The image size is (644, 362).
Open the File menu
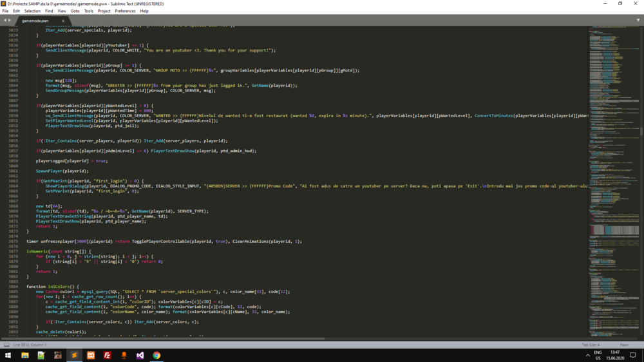pos(5,11)
